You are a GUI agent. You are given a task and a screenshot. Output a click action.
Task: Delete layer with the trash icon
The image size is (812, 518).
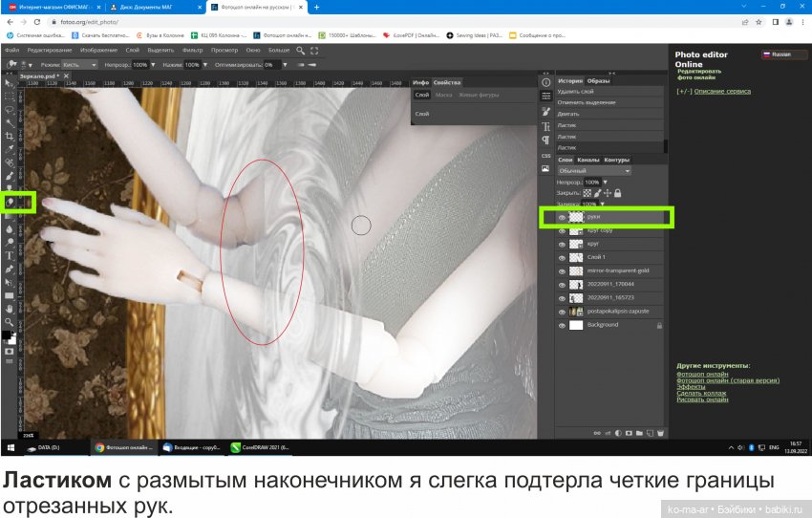click(x=660, y=433)
